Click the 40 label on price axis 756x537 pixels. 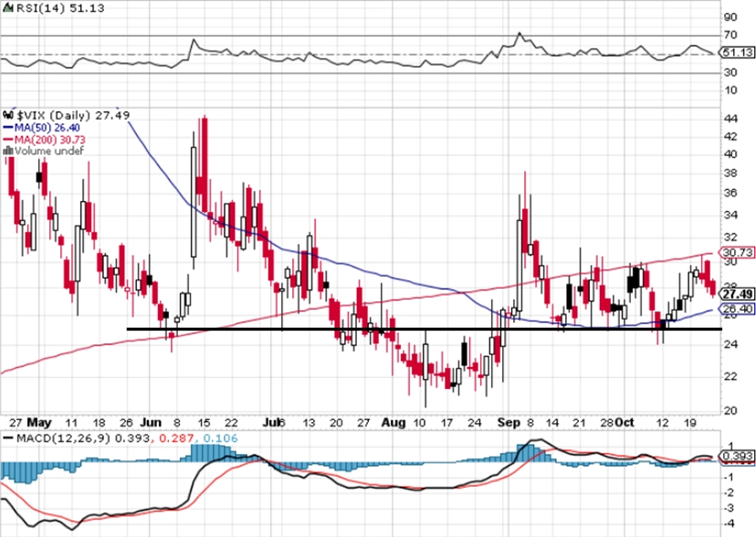[730, 154]
